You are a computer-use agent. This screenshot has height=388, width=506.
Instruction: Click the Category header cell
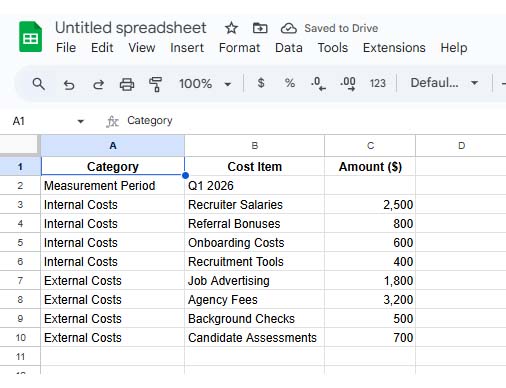pos(113,166)
